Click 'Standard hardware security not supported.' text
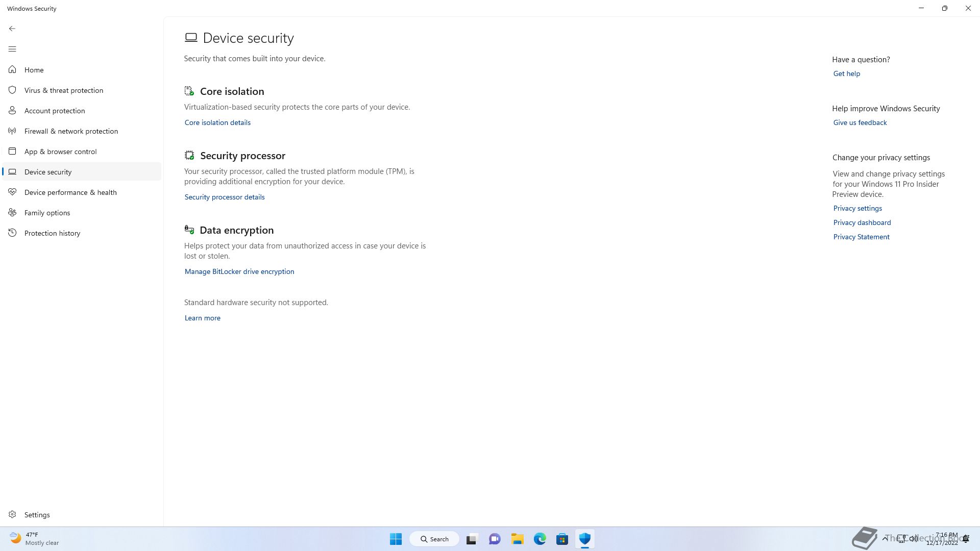This screenshot has width=980, height=551. 256,303
